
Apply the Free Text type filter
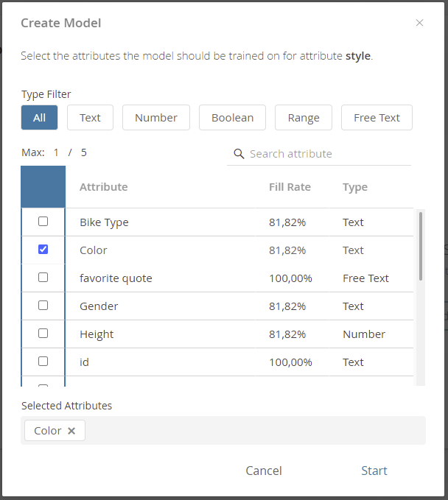[377, 118]
